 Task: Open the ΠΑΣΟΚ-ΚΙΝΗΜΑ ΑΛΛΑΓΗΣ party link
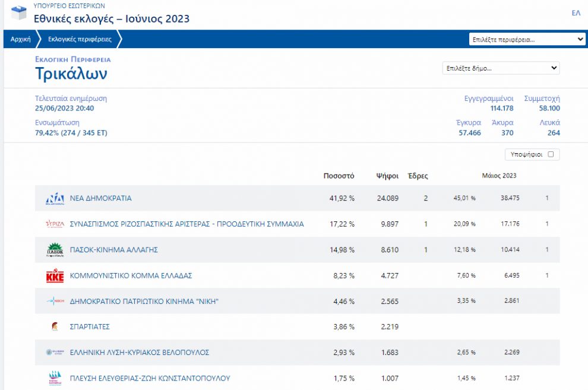tap(114, 250)
